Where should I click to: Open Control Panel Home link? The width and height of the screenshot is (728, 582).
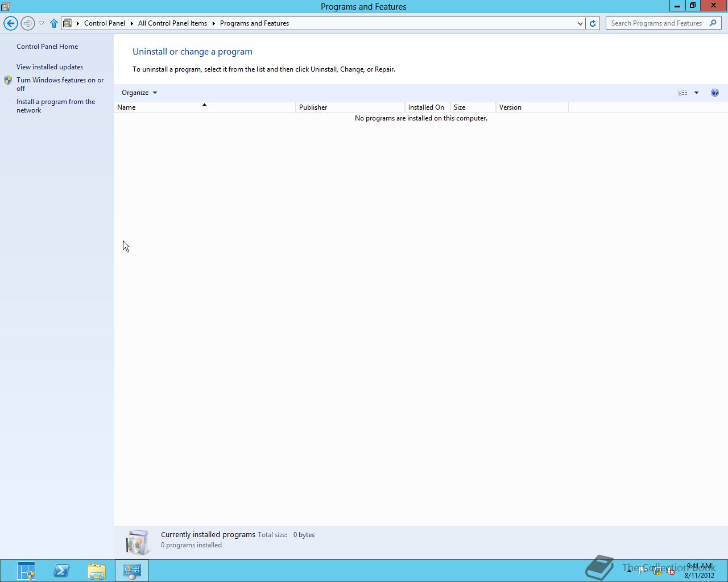pos(47,47)
